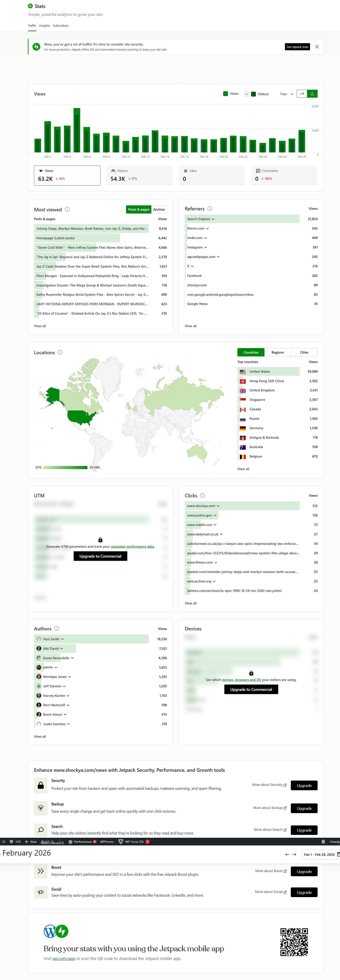Open the campaign performance data link

(x=132, y=547)
